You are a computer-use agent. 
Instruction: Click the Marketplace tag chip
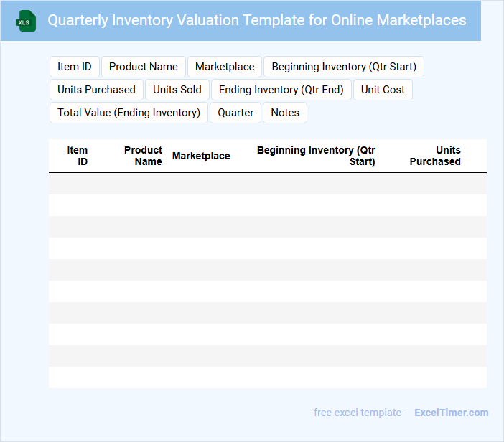(225, 67)
